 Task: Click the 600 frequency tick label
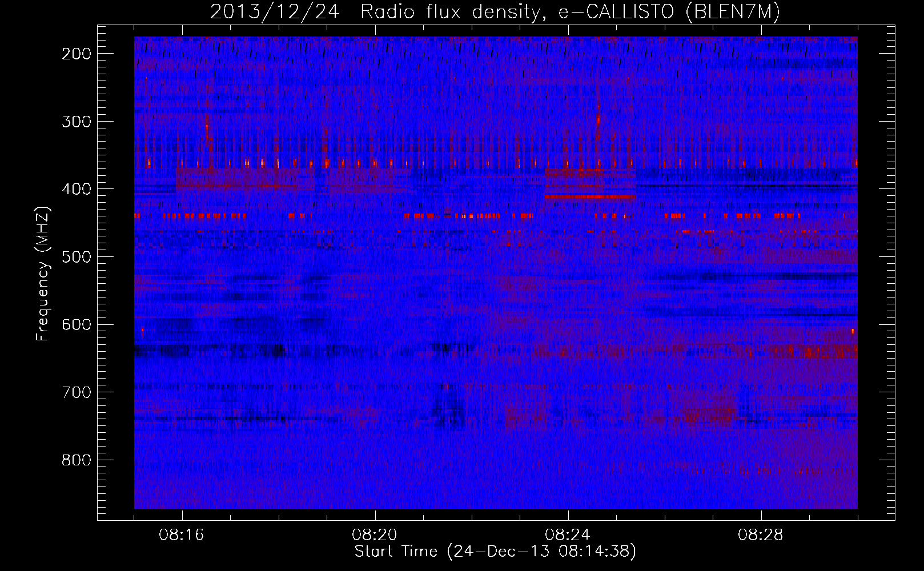click(x=77, y=324)
